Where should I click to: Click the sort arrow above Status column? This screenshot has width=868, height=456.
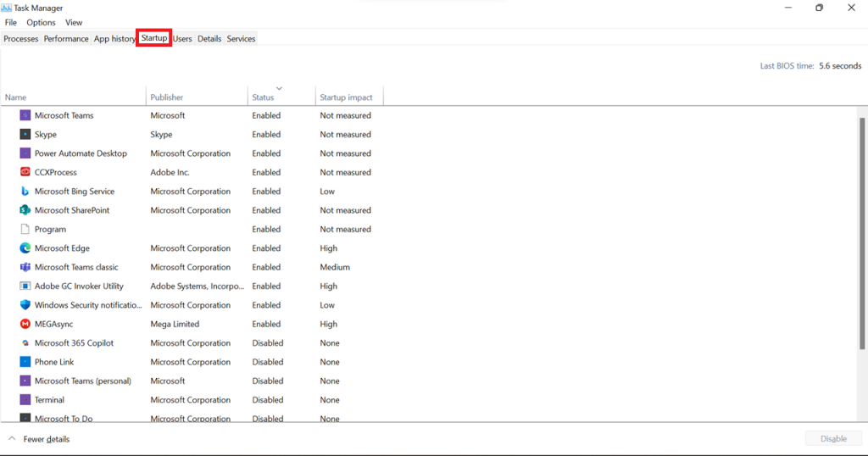click(279, 88)
